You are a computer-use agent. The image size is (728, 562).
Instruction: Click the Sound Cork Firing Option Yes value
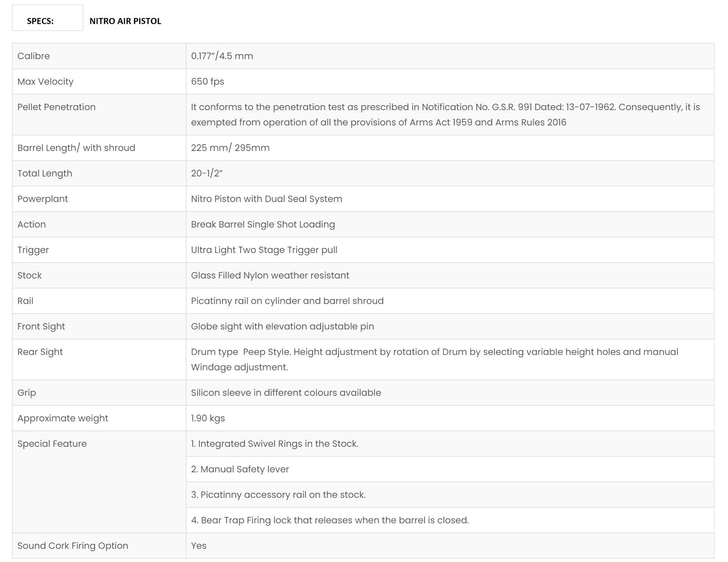click(x=199, y=546)
